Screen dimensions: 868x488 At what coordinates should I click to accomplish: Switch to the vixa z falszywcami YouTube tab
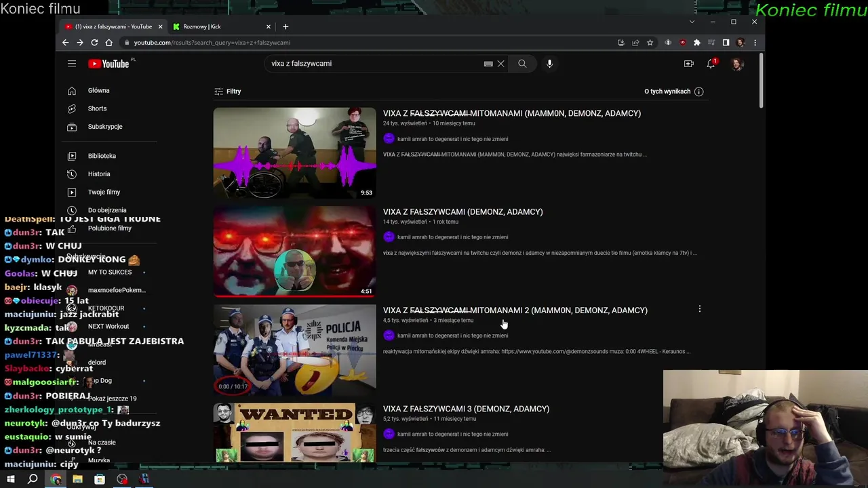click(x=113, y=26)
